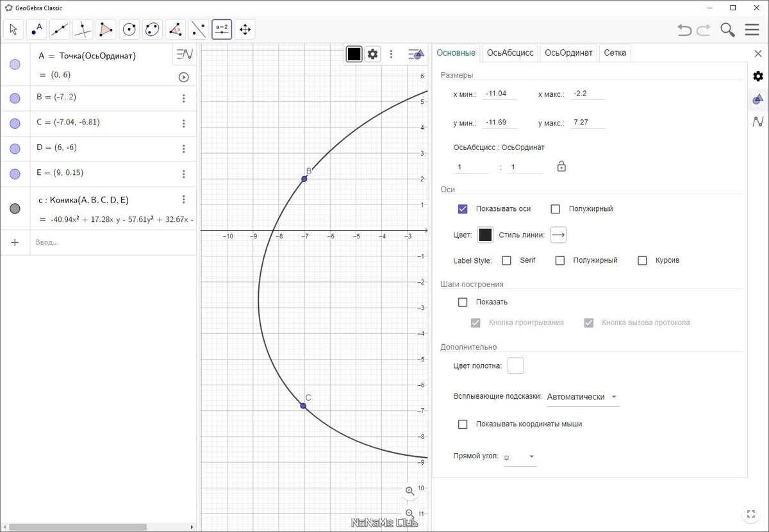This screenshot has width=769, height=532.
Task: Enable the Serif label style checkbox
Action: [506, 260]
